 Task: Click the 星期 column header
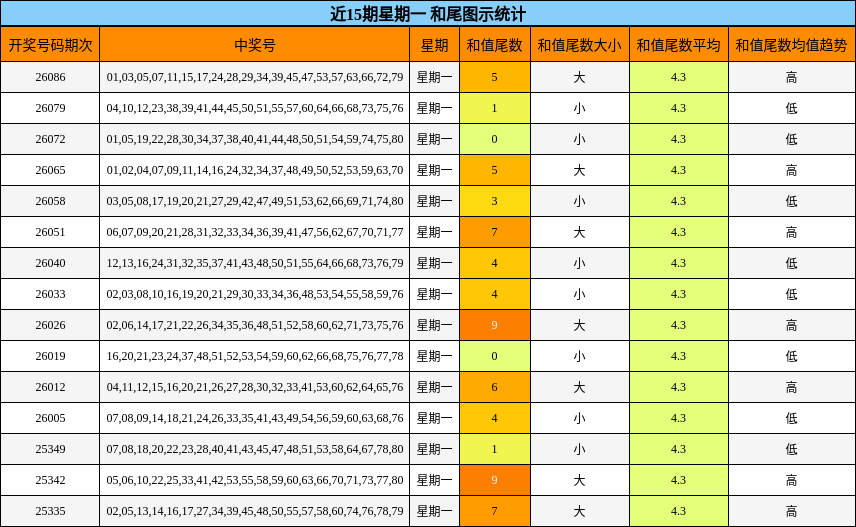pos(435,45)
